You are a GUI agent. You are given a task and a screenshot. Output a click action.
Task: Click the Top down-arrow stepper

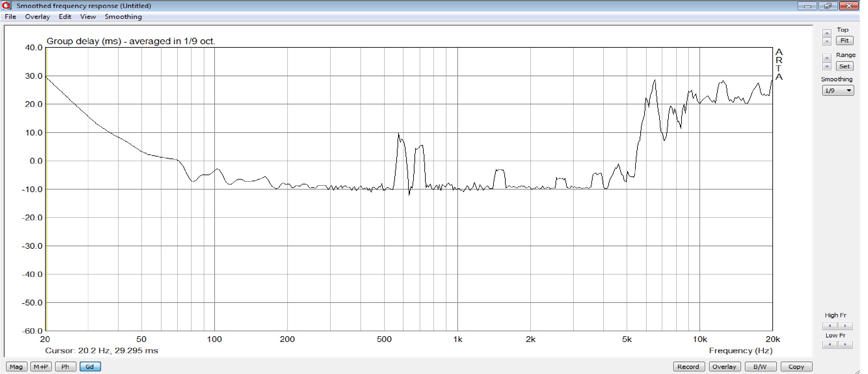(x=826, y=42)
